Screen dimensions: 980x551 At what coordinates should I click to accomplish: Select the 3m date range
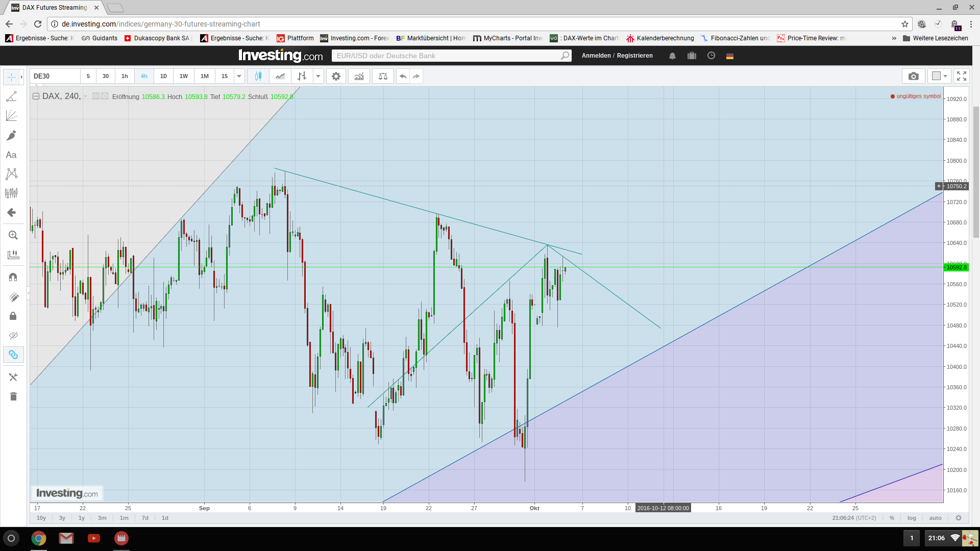(102, 518)
